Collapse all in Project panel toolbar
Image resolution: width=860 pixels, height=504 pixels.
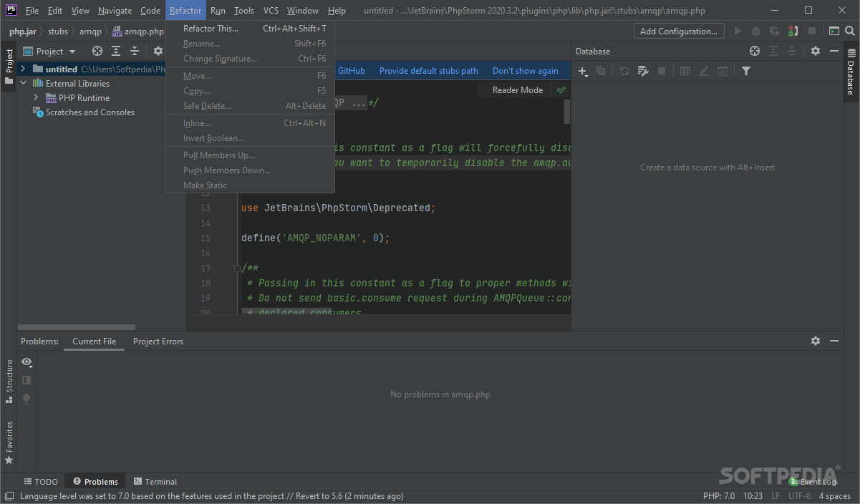coord(135,51)
